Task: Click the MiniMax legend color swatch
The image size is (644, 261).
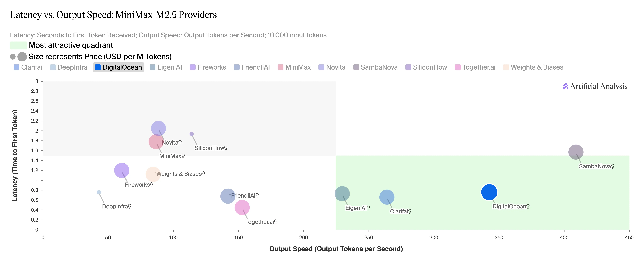Action: tap(281, 67)
